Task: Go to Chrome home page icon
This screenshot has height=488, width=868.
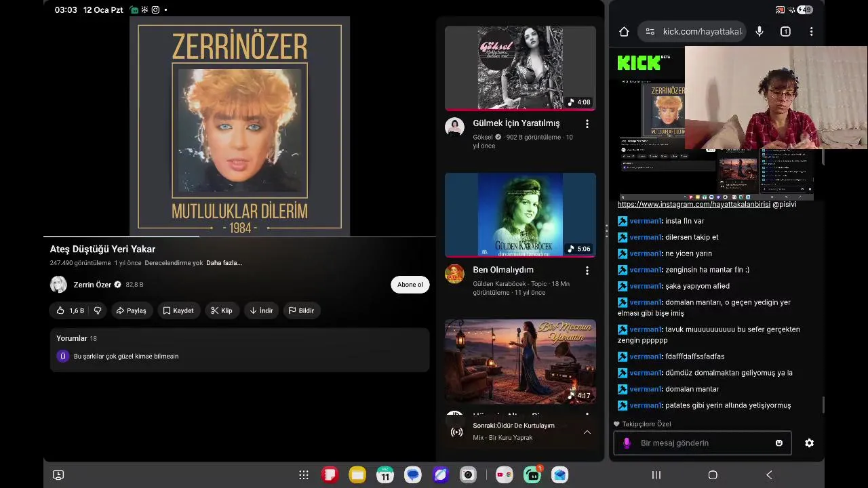Action: (625, 31)
